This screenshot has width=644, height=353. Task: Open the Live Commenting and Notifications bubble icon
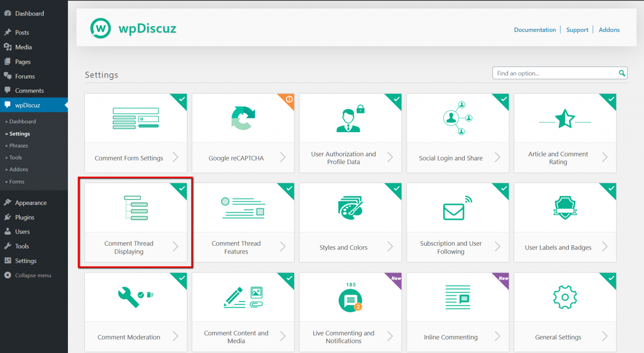pos(351,297)
